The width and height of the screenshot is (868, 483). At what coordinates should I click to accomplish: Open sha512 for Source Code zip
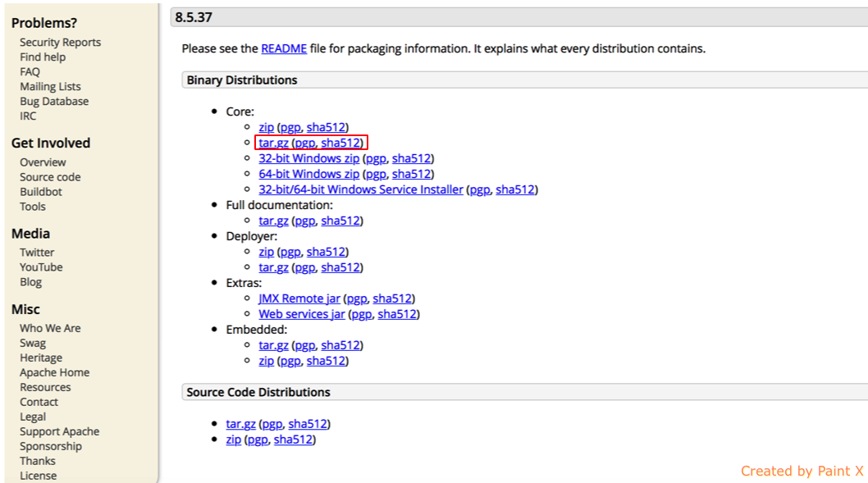pos(294,440)
